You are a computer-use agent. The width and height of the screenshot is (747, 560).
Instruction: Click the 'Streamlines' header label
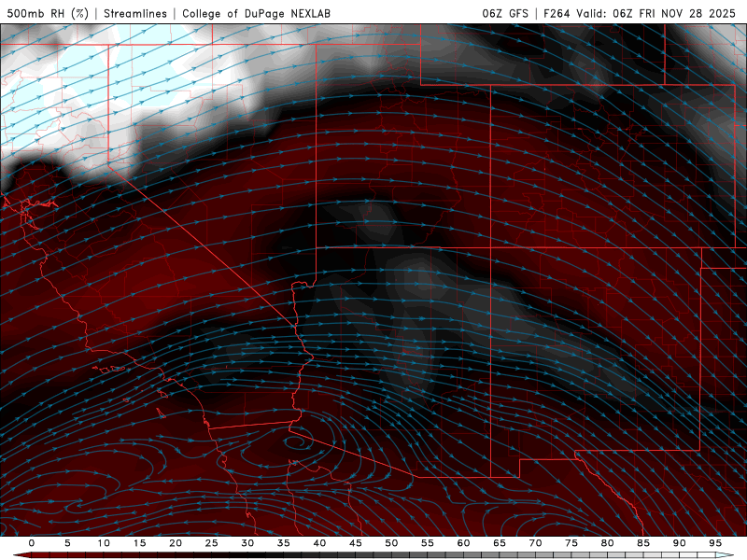(135, 13)
